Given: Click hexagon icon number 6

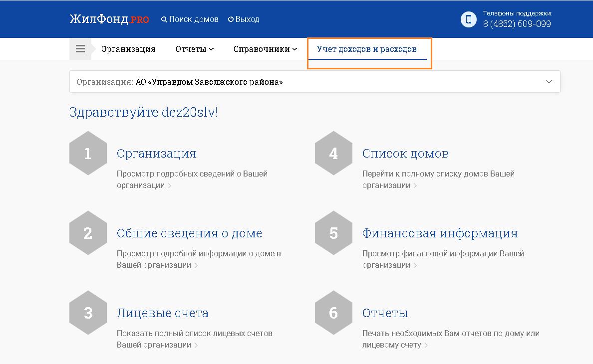Looking at the screenshot, I should coord(333,313).
